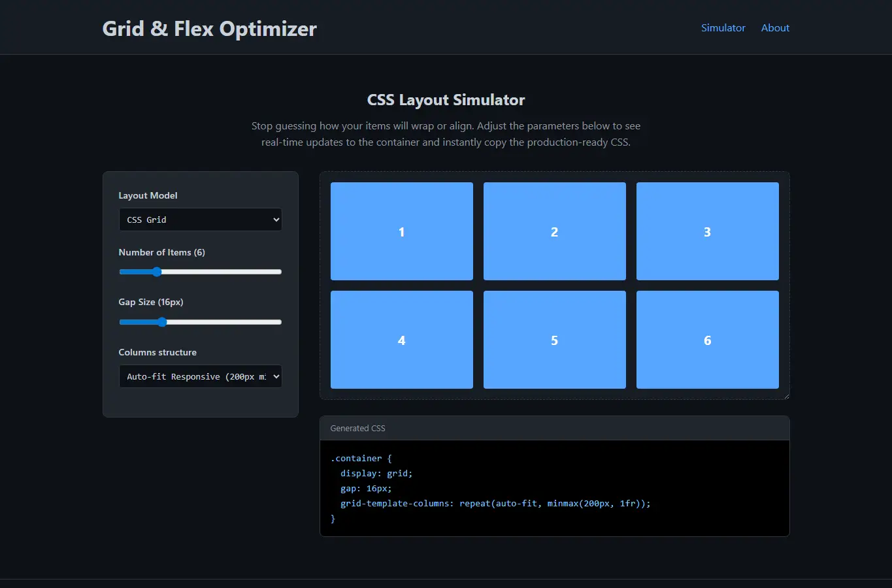Click grid item 6

[708, 340]
